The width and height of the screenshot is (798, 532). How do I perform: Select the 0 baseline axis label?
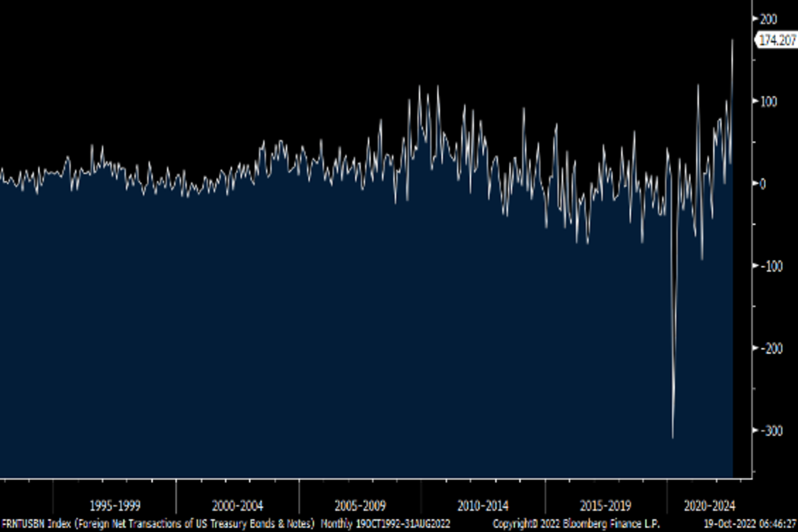762,183
